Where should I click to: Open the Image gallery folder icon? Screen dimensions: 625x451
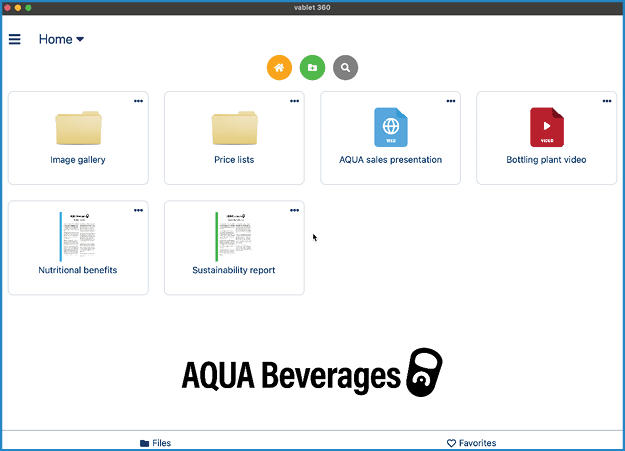click(79, 128)
